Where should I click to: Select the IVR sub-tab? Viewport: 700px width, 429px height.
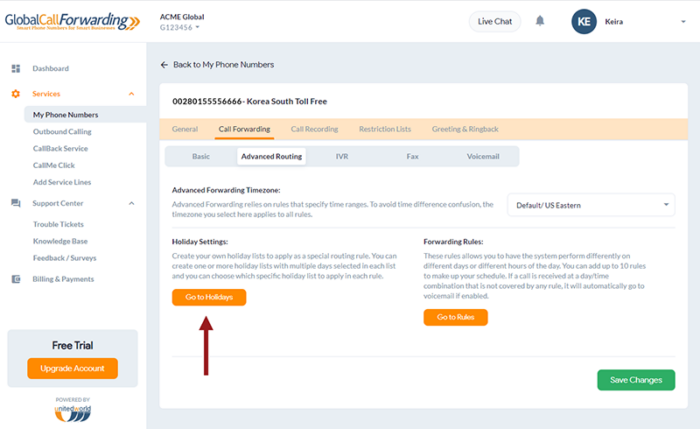(x=341, y=156)
